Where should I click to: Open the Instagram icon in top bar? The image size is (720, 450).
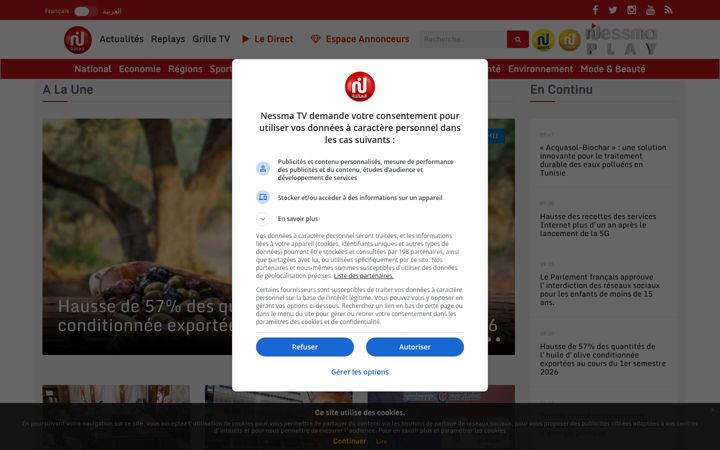(x=632, y=10)
